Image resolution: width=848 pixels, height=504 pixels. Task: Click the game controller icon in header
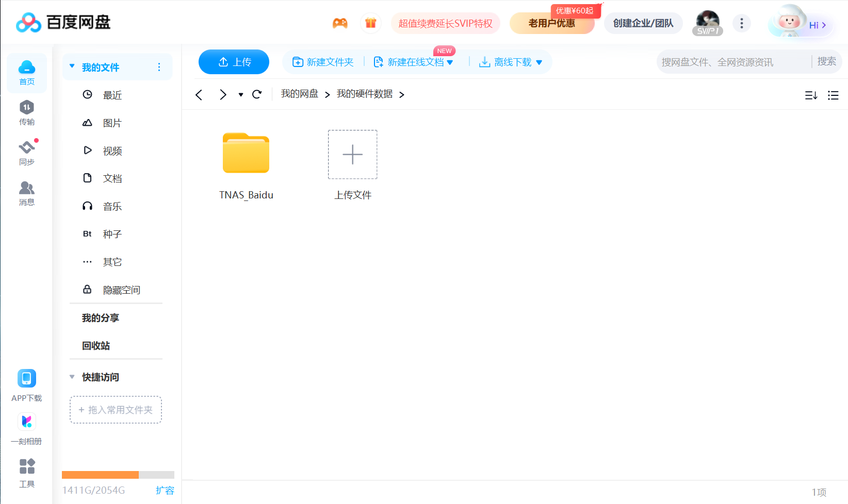[340, 23]
